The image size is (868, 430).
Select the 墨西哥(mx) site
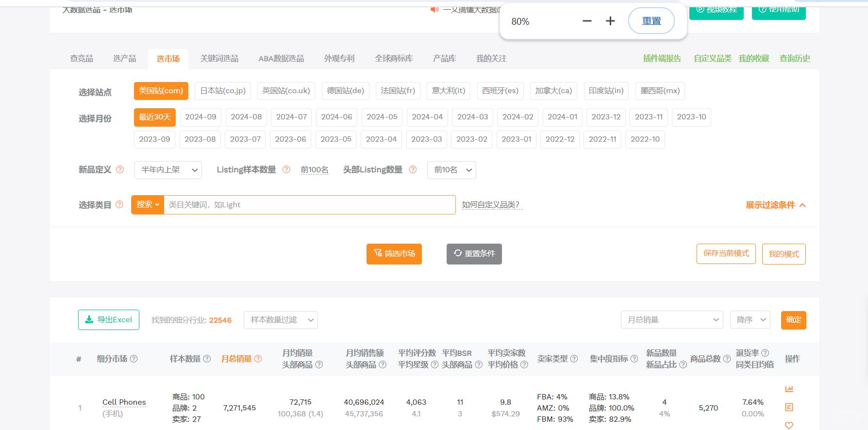tap(660, 91)
